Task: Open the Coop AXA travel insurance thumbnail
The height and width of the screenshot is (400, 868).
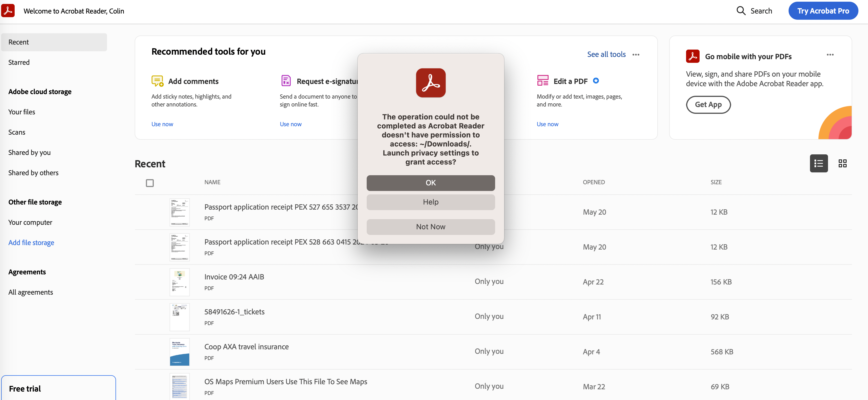Action: tap(180, 352)
